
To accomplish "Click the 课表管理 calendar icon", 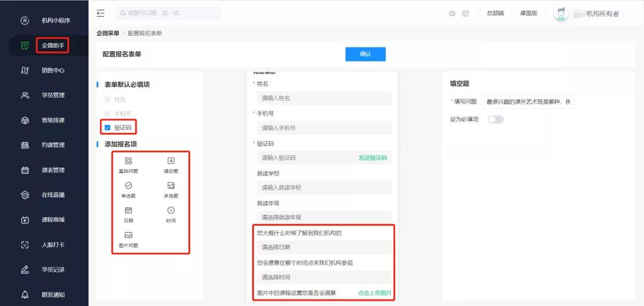I will (24, 170).
